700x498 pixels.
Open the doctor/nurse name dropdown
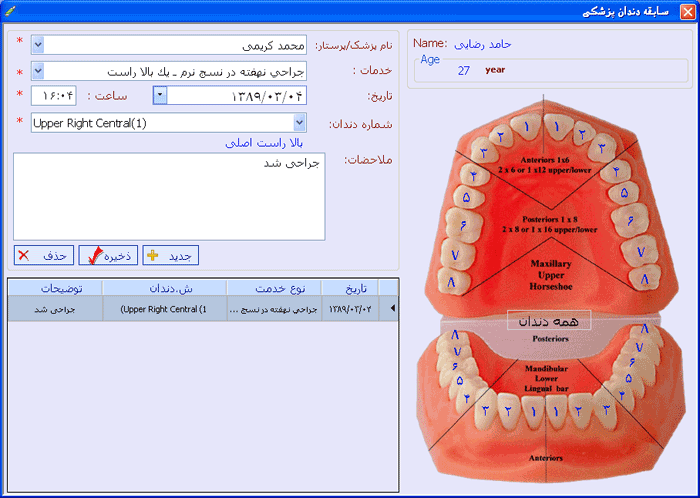pos(38,45)
